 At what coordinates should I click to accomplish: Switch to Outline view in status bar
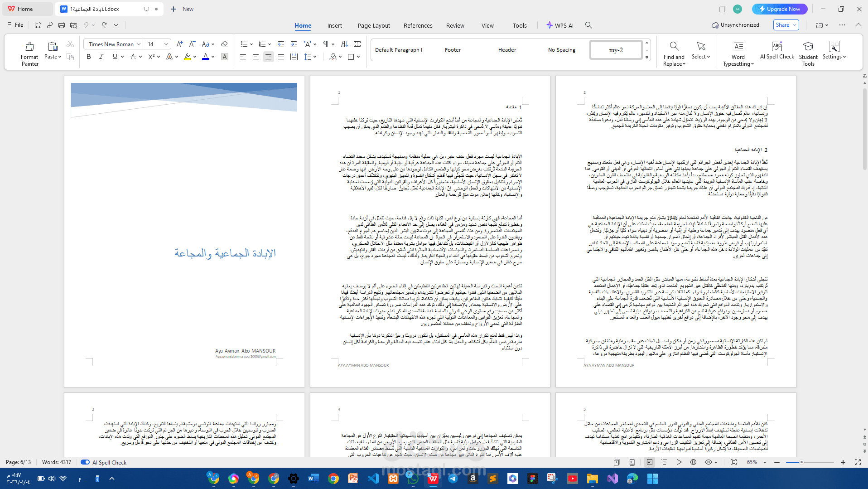click(x=664, y=462)
